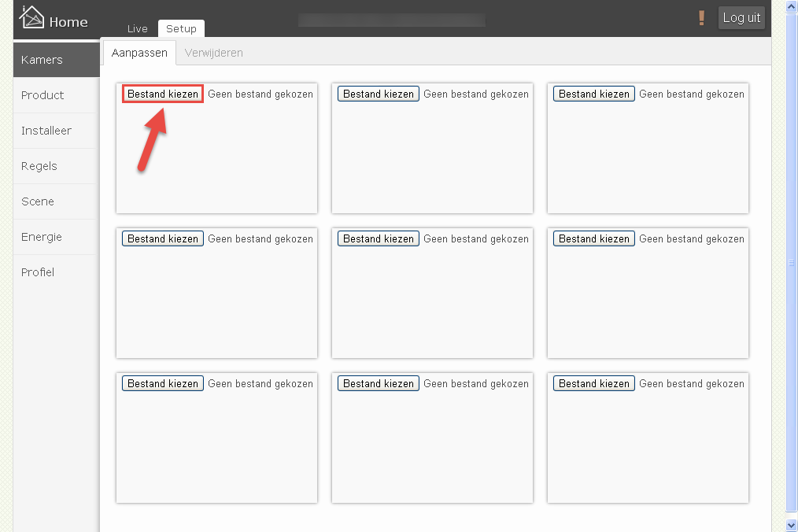Click Bestand kiezen in bottom-middle room card
This screenshot has width=798, height=532.
[x=378, y=383]
